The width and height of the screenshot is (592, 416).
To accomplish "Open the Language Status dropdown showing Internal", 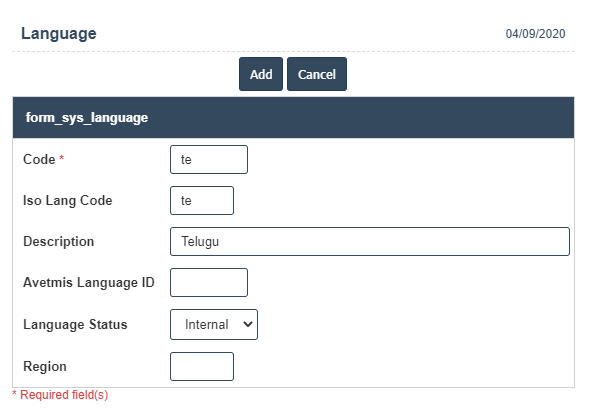I will point(214,325).
